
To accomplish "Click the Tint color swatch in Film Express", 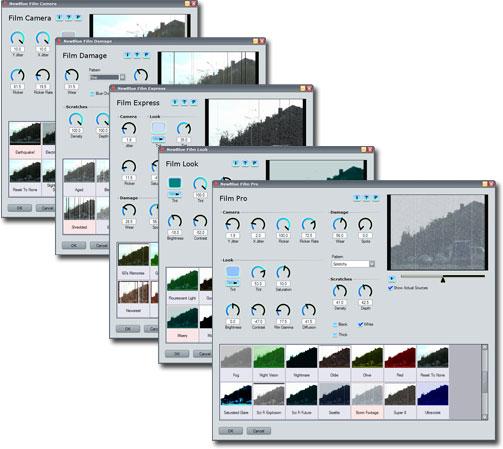I will point(158,128).
